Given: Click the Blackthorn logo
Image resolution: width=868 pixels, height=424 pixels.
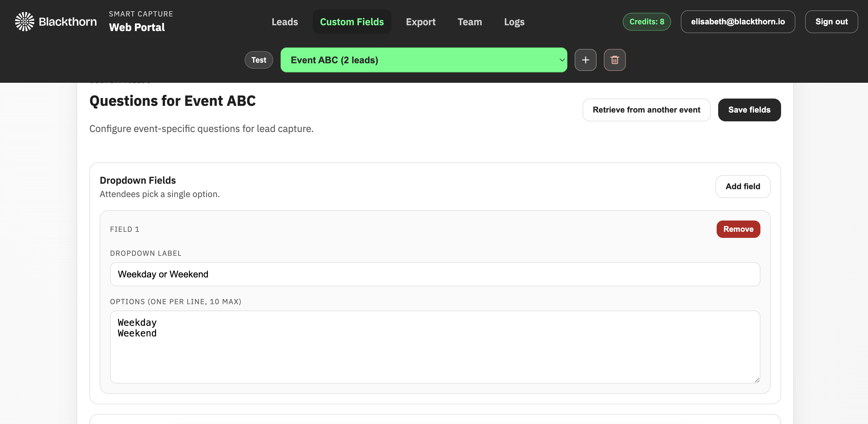Looking at the screenshot, I should (x=24, y=21).
